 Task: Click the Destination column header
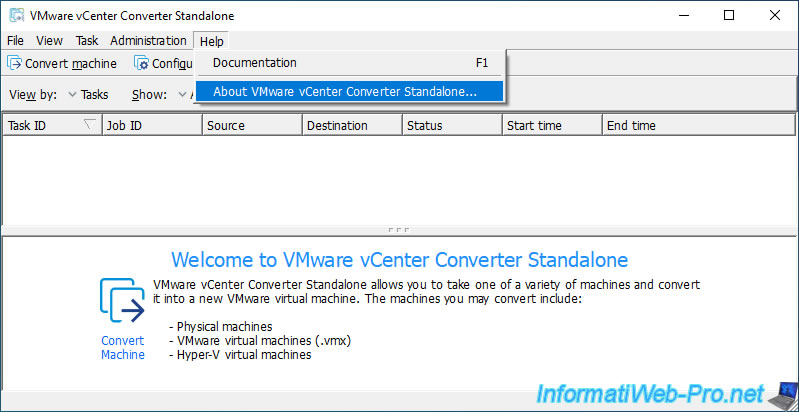coord(352,125)
